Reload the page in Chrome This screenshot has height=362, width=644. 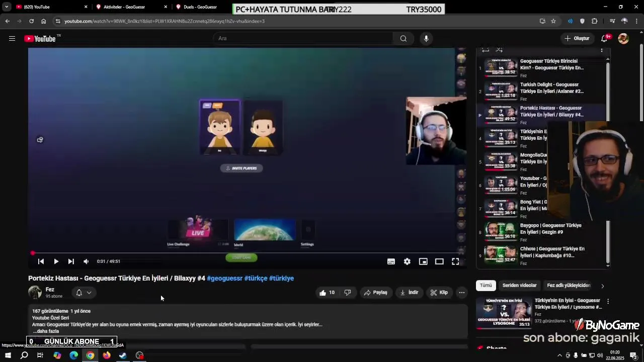pos(31,21)
